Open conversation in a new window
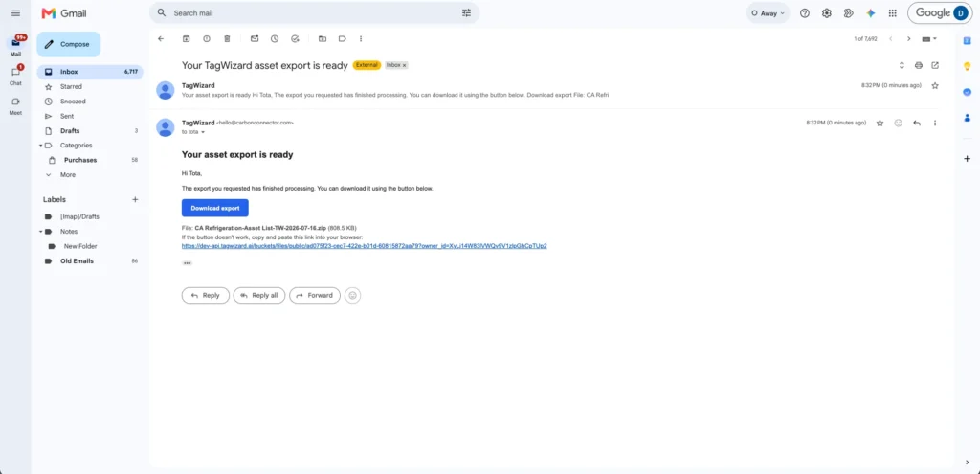The image size is (980, 474). coord(935,65)
